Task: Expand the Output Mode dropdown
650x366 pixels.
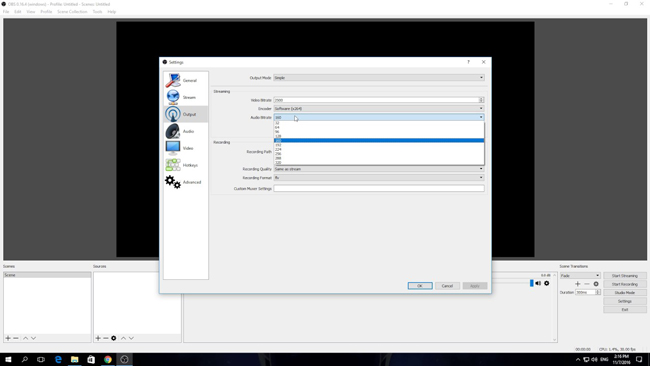Action: 378,78
